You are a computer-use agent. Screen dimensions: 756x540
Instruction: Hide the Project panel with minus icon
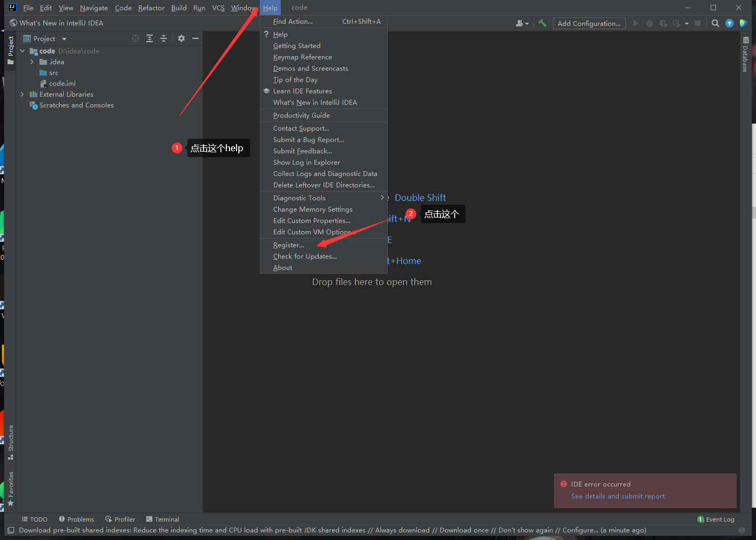coord(195,38)
